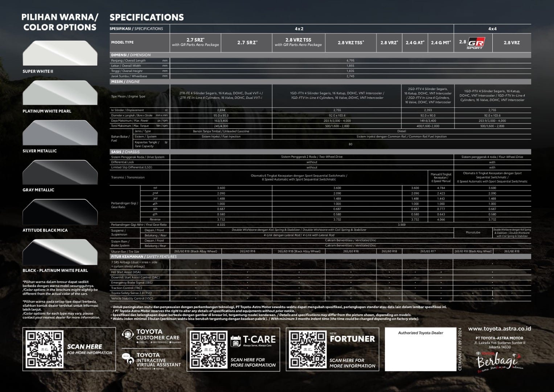Click the 'Ukuran Ban / Tire Size' row label

point(125,251)
